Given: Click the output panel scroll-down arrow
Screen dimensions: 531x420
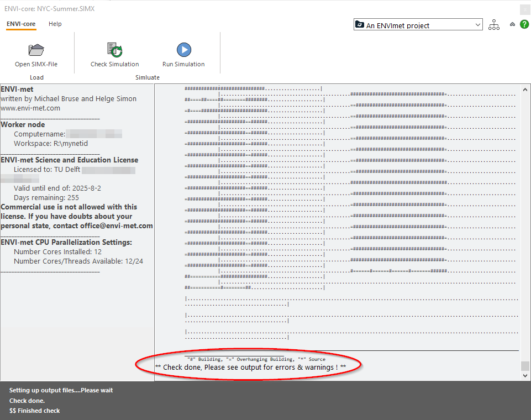Looking at the screenshot, I should click(x=525, y=376).
